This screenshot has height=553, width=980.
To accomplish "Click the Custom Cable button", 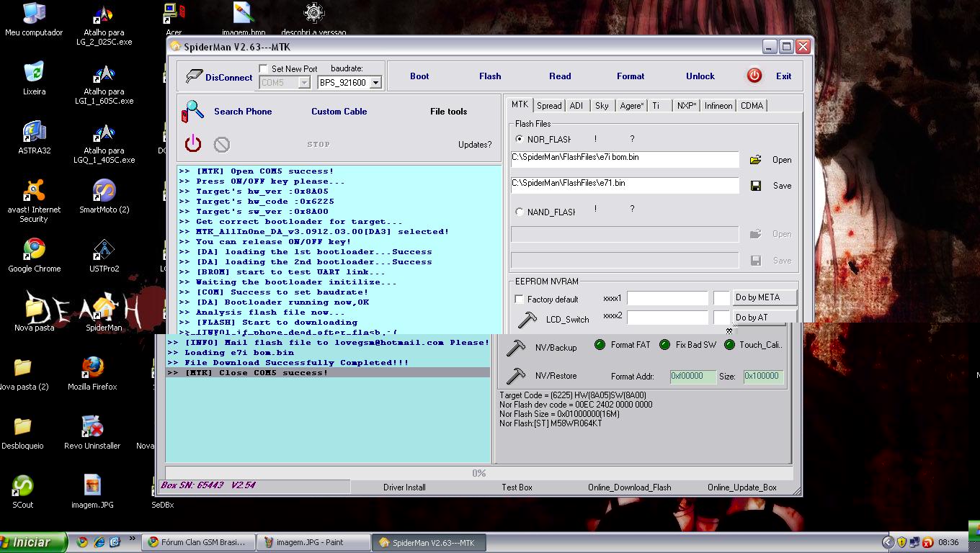I will 339,112.
